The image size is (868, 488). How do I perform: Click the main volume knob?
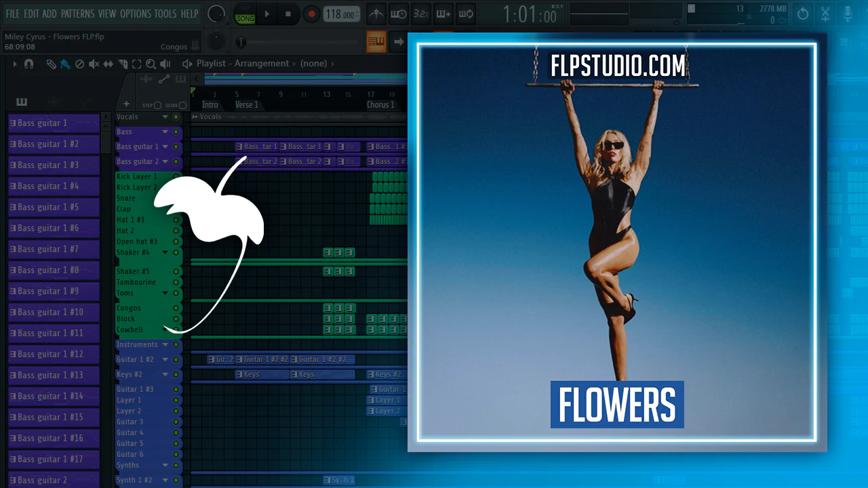click(216, 14)
